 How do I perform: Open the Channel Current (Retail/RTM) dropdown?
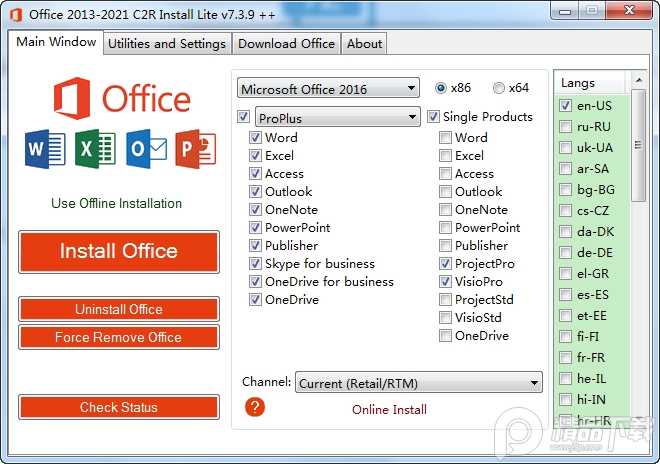(x=419, y=383)
